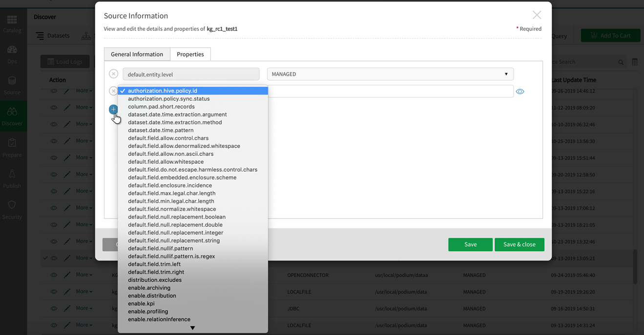Click the property value input field
The image size is (644, 335).
click(x=391, y=91)
